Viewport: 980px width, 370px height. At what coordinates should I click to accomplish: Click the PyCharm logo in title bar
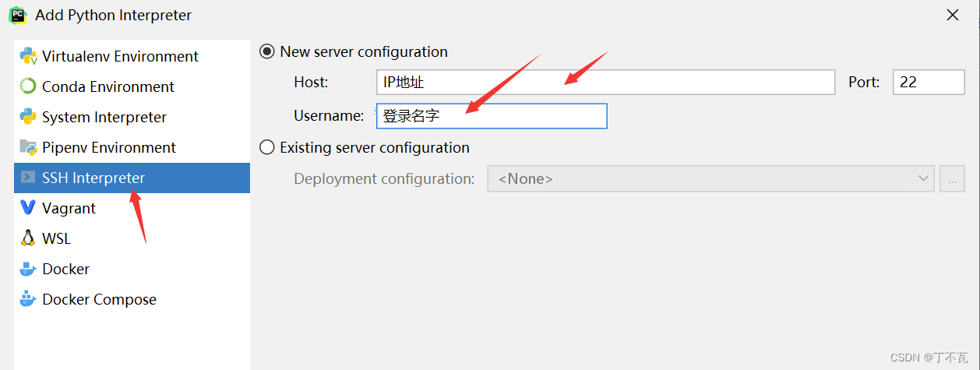[x=17, y=15]
